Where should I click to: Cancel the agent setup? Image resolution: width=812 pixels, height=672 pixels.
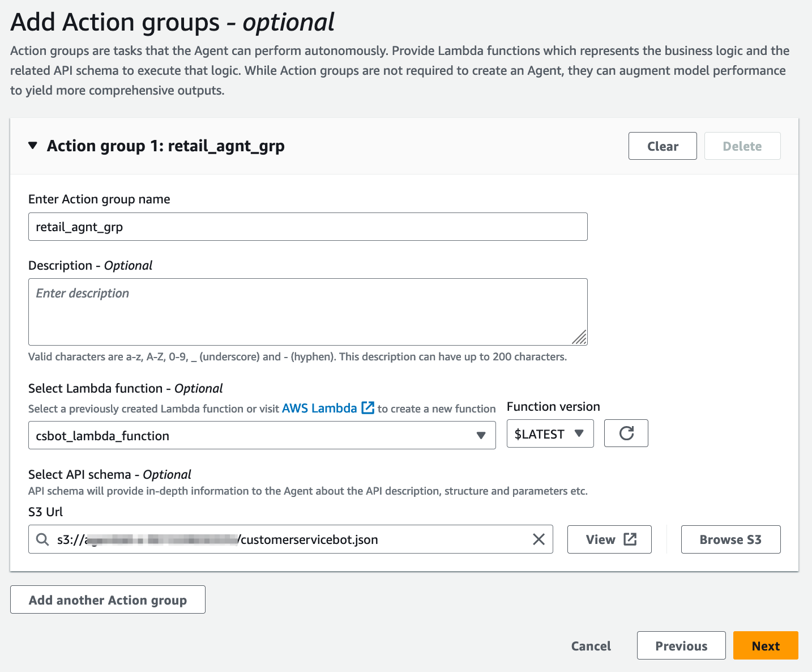pos(591,645)
